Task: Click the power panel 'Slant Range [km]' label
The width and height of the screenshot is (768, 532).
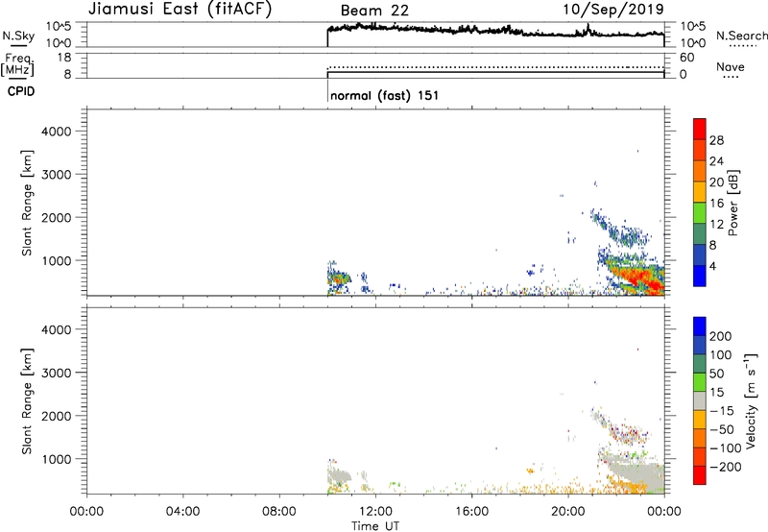Action: (27, 203)
